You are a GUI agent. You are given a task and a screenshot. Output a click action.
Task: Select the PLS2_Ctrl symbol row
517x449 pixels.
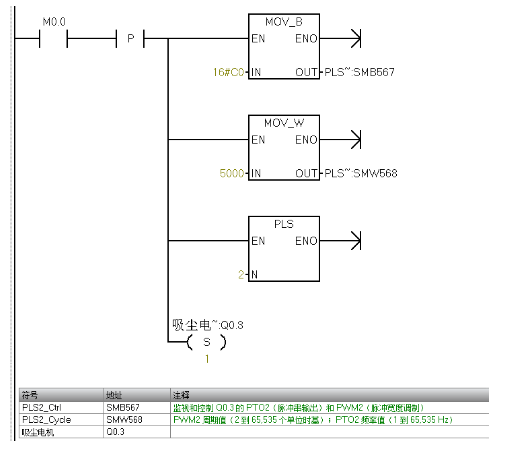[x=254, y=408]
